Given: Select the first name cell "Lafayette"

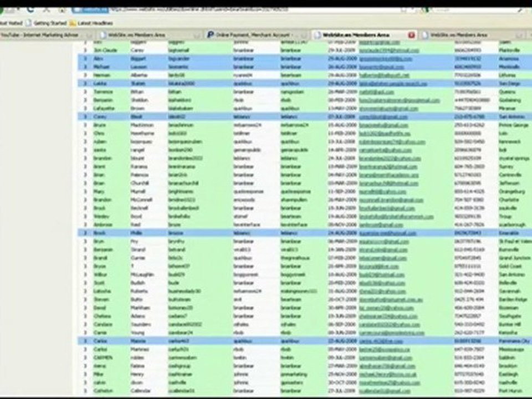Looking at the screenshot, I should [104, 109].
